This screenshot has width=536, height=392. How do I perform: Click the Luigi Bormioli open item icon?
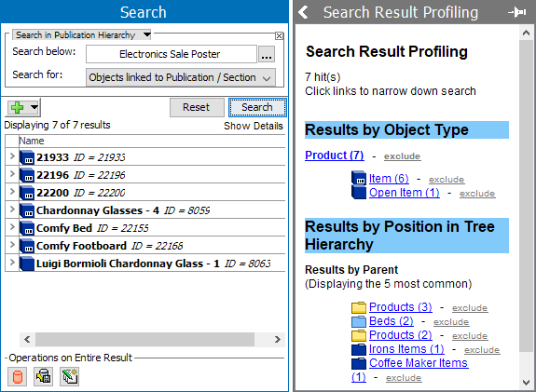pyautogui.click(x=27, y=264)
